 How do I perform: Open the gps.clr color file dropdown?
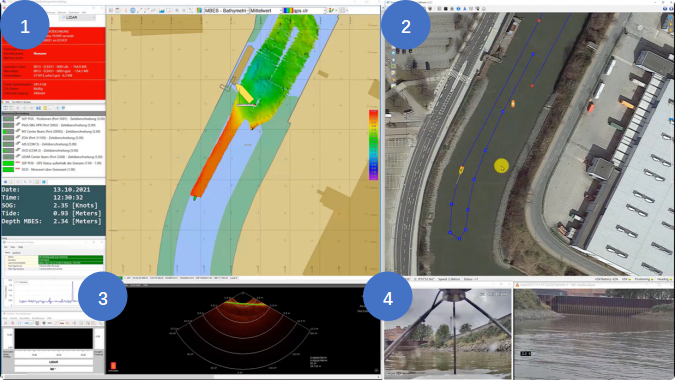point(304,10)
